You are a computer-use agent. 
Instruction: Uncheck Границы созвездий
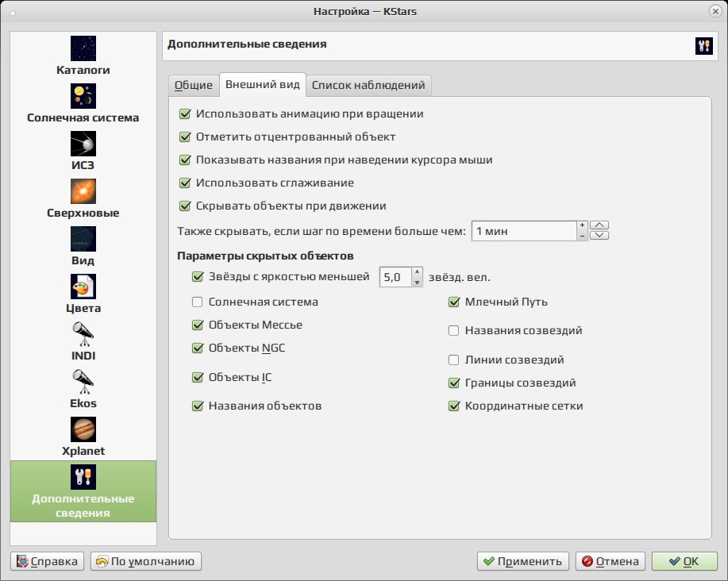point(454,383)
